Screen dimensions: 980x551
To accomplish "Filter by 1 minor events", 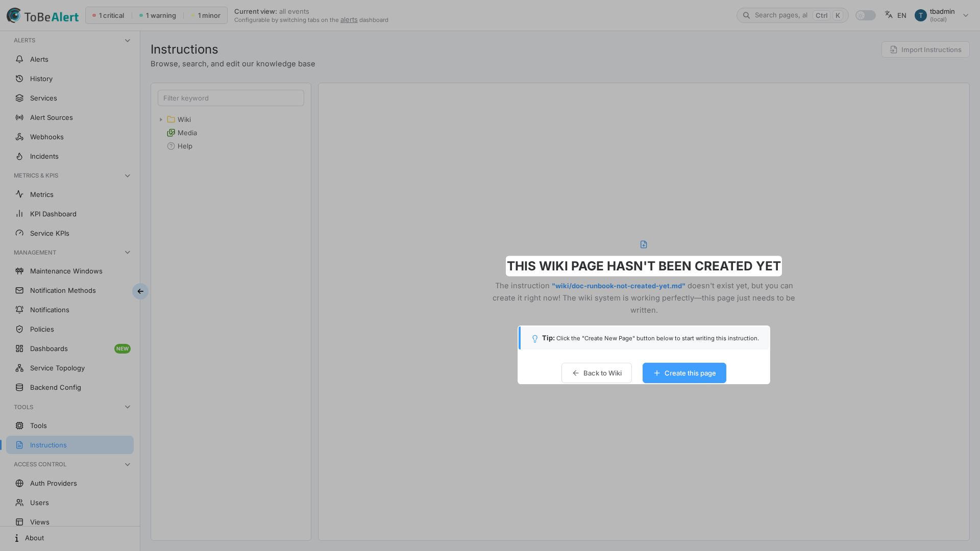I will (206, 15).
